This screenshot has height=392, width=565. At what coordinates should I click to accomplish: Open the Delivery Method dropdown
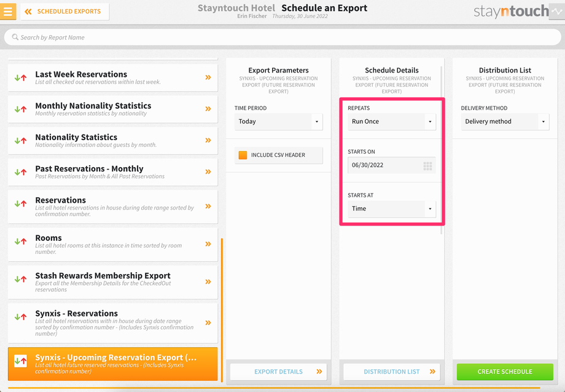click(505, 122)
